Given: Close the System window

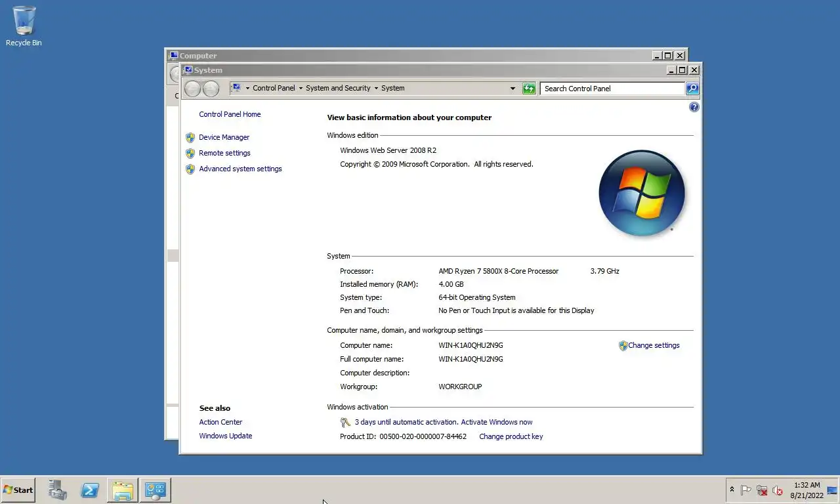Looking at the screenshot, I should (694, 70).
